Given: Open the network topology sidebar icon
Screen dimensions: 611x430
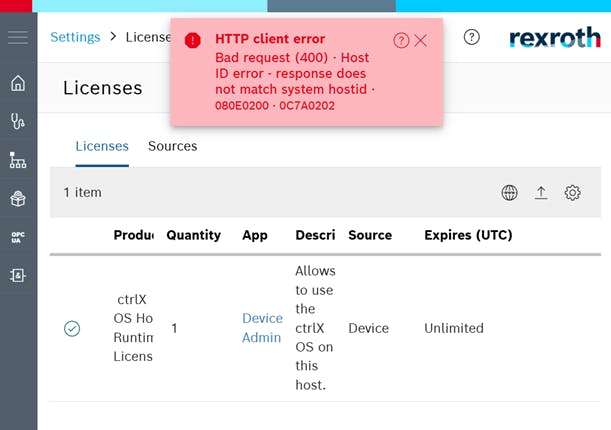Looking at the screenshot, I should [x=18, y=160].
